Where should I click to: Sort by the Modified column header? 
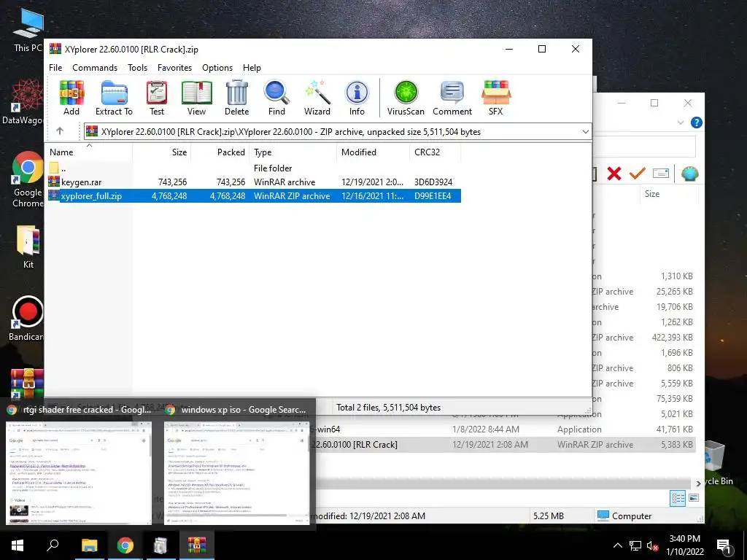pyautogui.click(x=373, y=152)
